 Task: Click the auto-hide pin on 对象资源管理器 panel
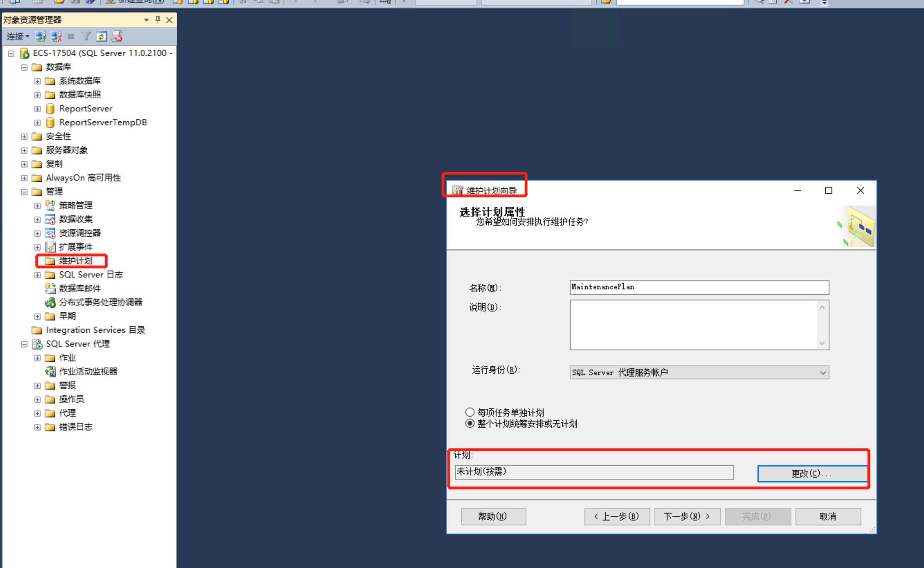tap(157, 20)
